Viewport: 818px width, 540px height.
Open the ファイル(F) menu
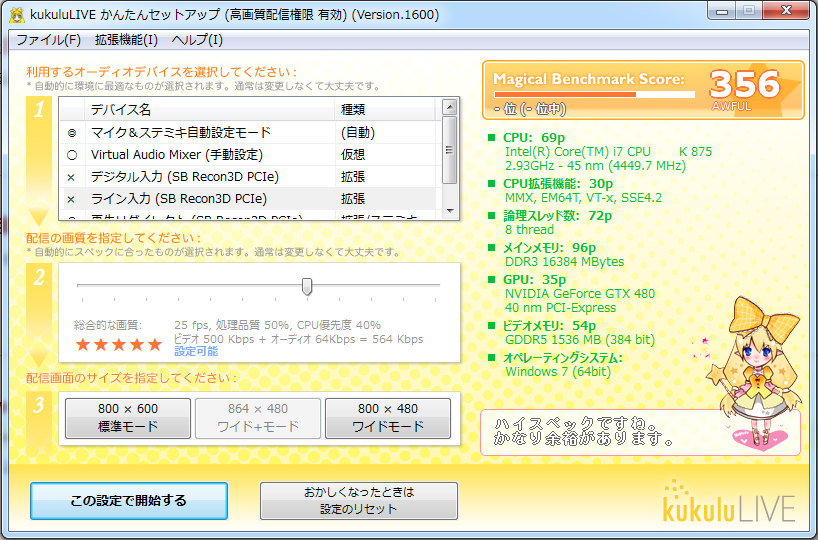point(48,40)
